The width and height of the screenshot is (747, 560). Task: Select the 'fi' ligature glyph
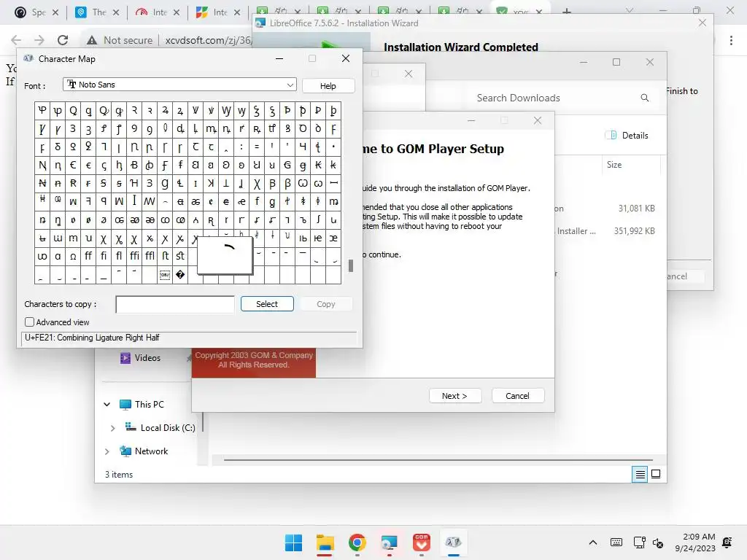click(x=104, y=256)
